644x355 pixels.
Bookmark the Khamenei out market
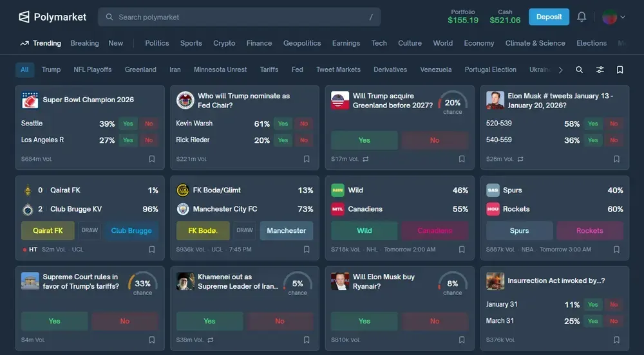307,340
